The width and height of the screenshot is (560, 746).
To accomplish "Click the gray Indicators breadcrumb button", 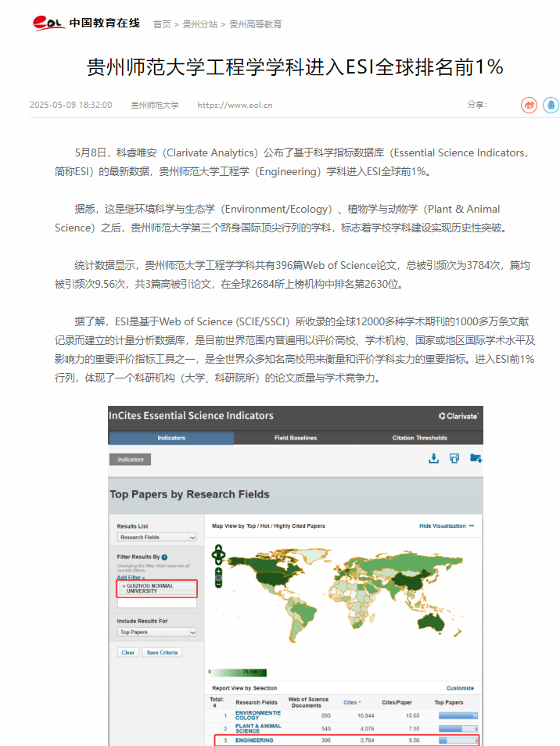I will coord(131,459).
